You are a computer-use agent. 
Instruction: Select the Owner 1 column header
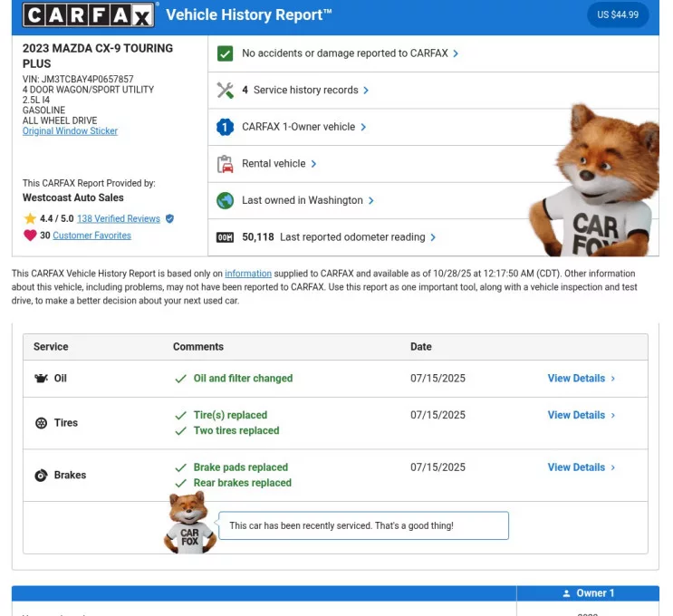pos(588,593)
